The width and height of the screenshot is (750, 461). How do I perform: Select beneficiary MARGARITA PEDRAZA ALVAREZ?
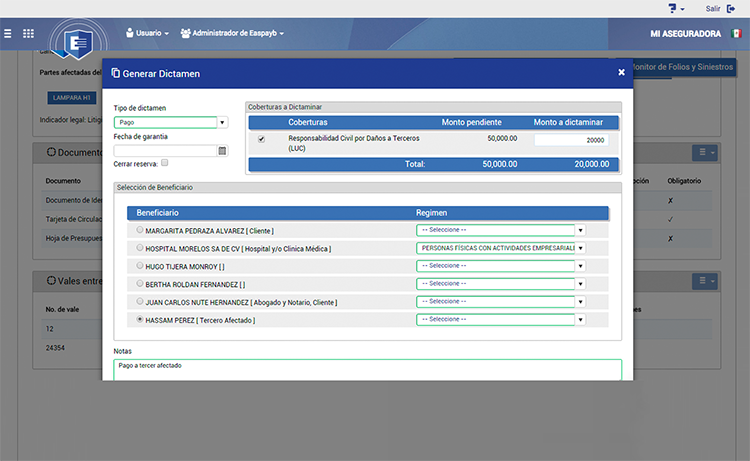point(140,230)
